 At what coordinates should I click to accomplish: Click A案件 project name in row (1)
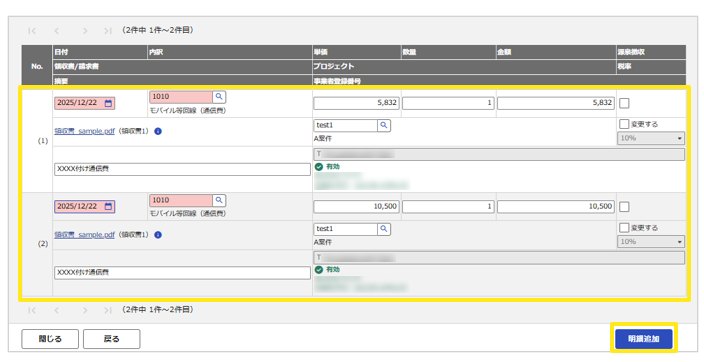[323, 139]
